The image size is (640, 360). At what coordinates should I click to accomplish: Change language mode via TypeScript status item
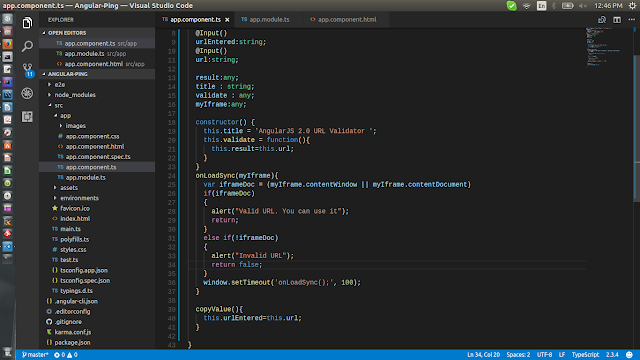(585, 355)
